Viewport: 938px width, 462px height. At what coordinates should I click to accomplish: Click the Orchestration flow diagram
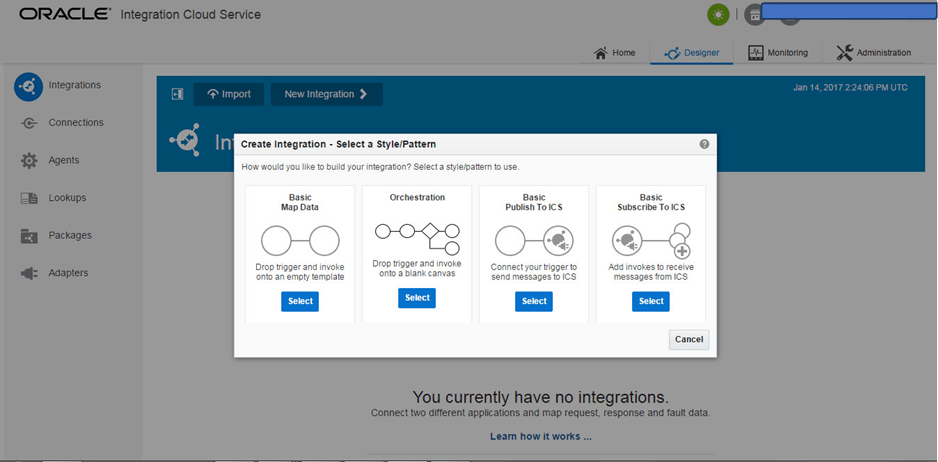point(417,238)
